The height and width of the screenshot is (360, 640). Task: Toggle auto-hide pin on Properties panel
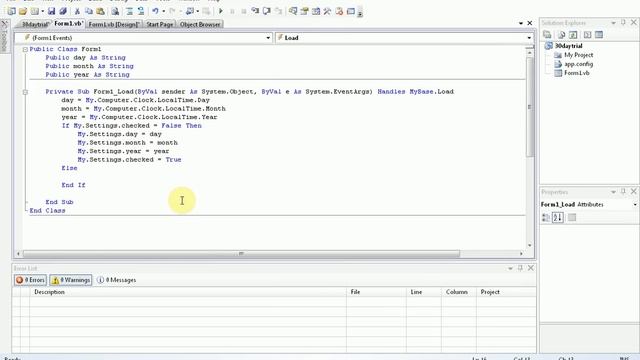[x=623, y=191]
